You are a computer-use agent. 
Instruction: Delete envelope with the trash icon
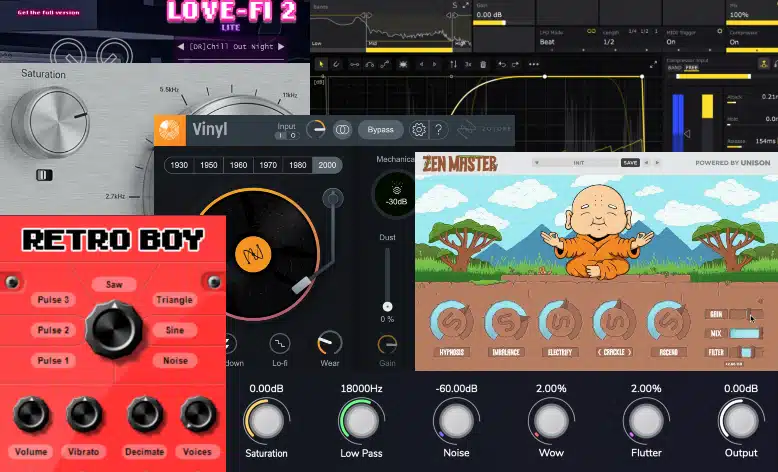tap(483, 65)
